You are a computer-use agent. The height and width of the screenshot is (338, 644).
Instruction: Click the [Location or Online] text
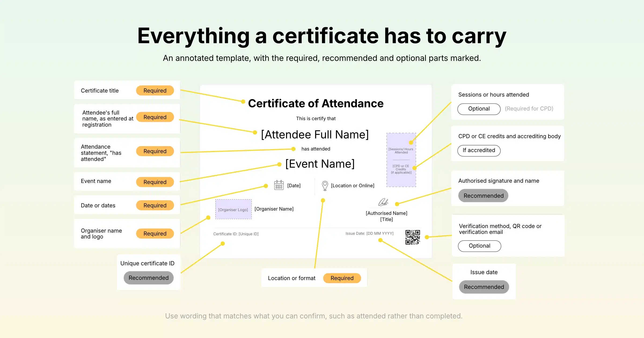(353, 186)
